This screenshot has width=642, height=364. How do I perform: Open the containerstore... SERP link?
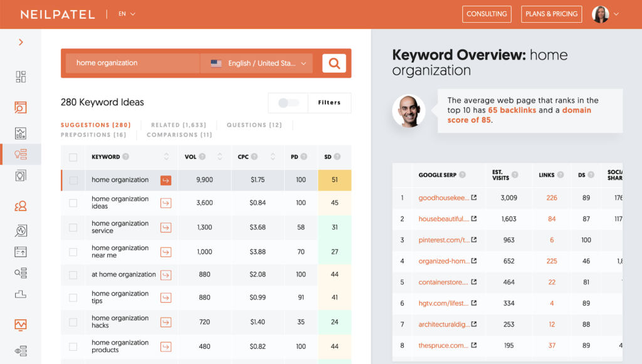point(443,282)
